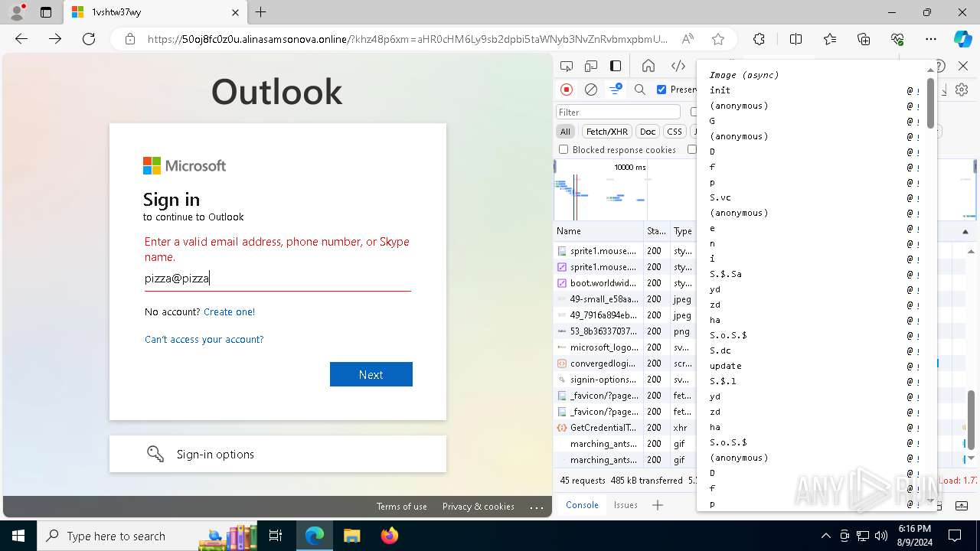Viewport: 980px width, 551px height.
Task: Click the Next button
Action: pyautogui.click(x=371, y=374)
